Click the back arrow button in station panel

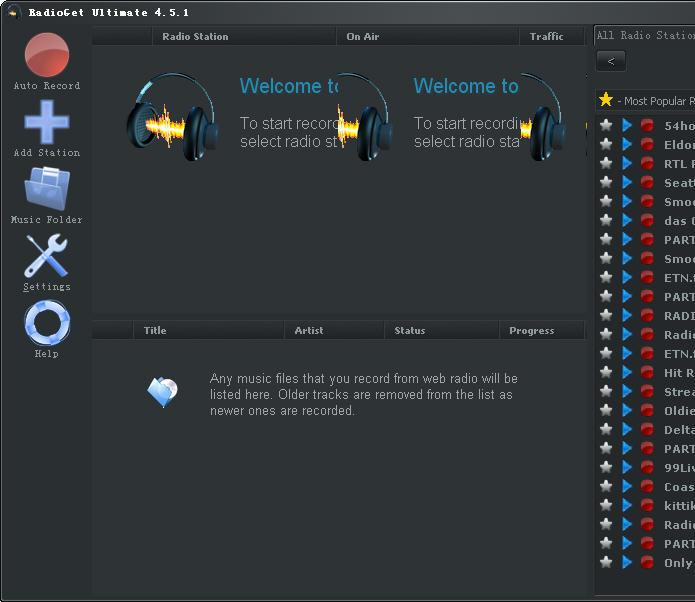click(x=610, y=61)
